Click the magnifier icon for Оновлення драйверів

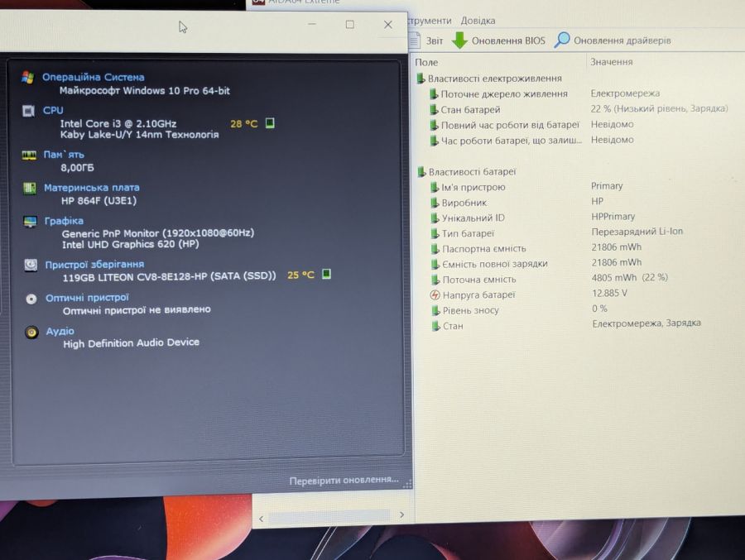click(562, 40)
